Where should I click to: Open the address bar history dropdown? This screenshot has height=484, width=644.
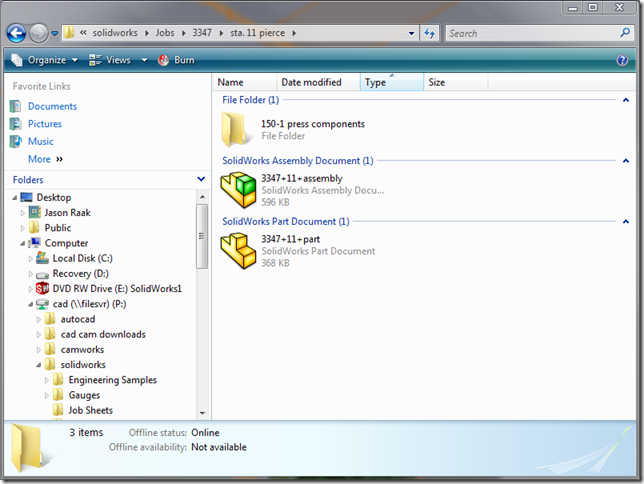(x=411, y=33)
